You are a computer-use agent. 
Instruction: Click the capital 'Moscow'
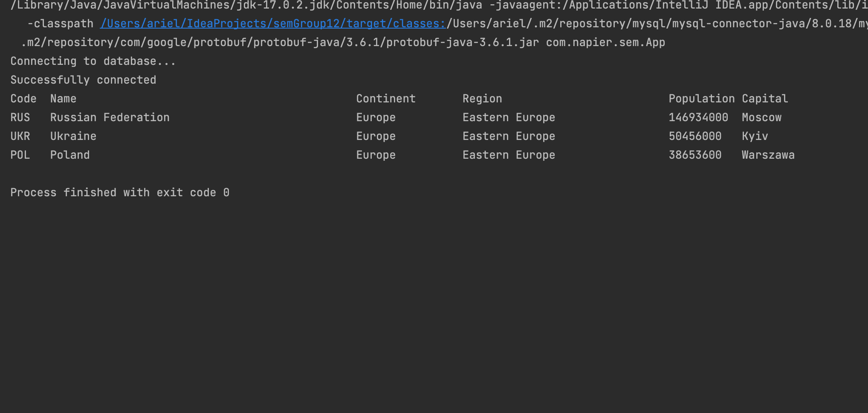(761, 117)
